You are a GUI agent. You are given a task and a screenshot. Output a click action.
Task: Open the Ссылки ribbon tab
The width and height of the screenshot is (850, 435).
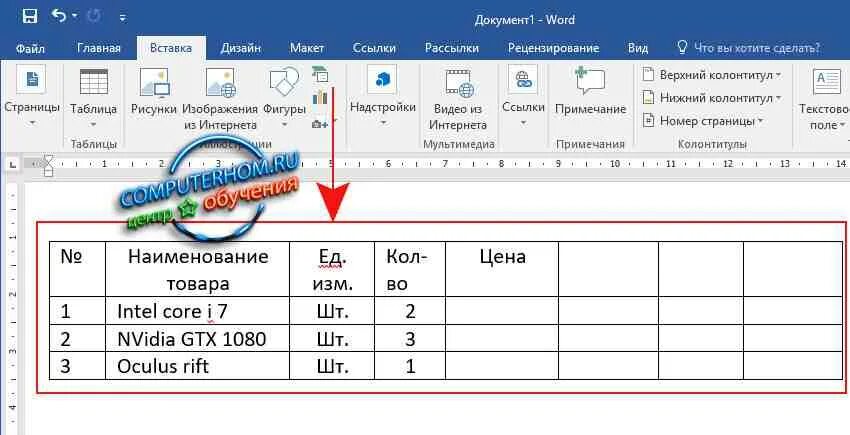pyautogui.click(x=374, y=48)
